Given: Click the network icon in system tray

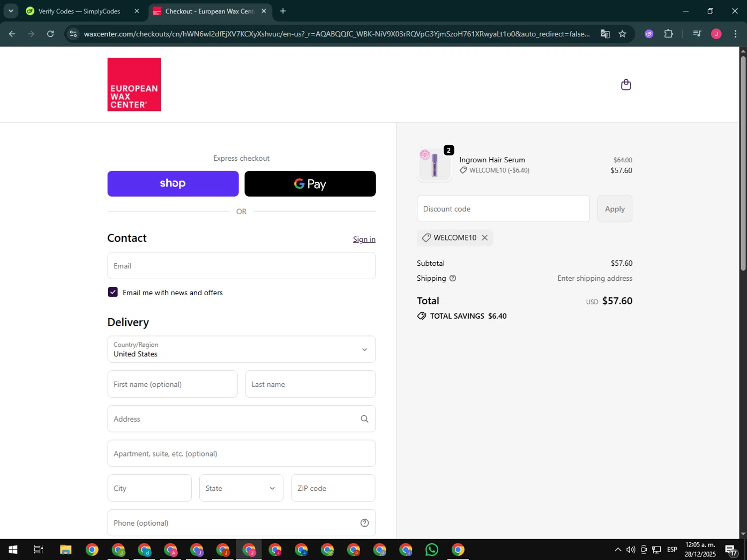Looking at the screenshot, I should click(657, 550).
